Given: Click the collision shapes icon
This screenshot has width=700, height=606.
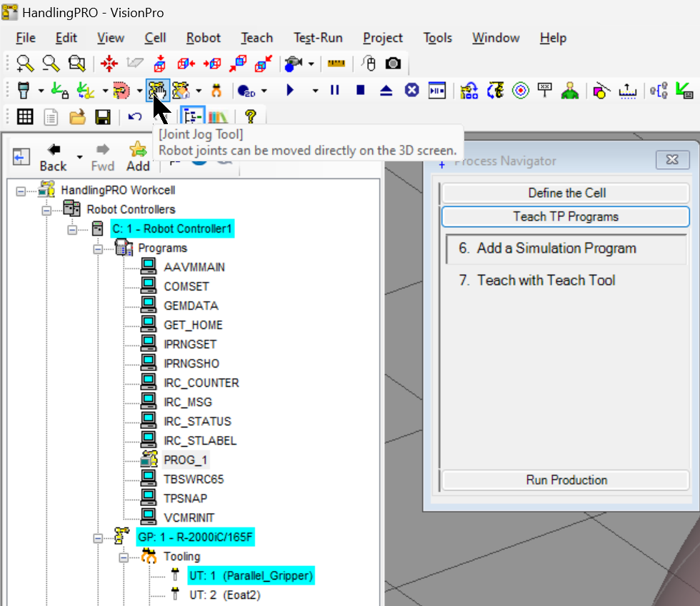Looking at the screenshot, I should [601, 91].
